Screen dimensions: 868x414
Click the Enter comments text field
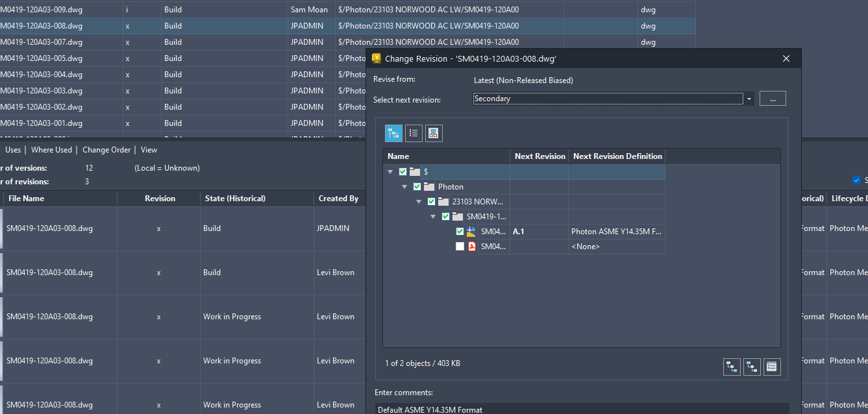[582, 409]
